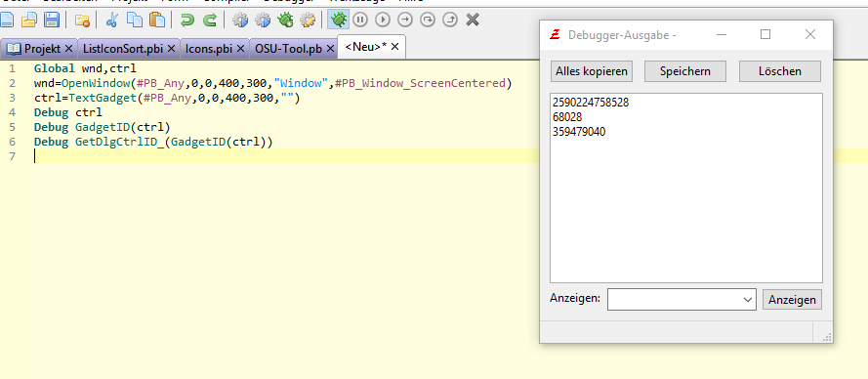The width and height of the screenshot is (868, 379).
Task: Click the gear-play icon next to Redo
Action: 239,21
